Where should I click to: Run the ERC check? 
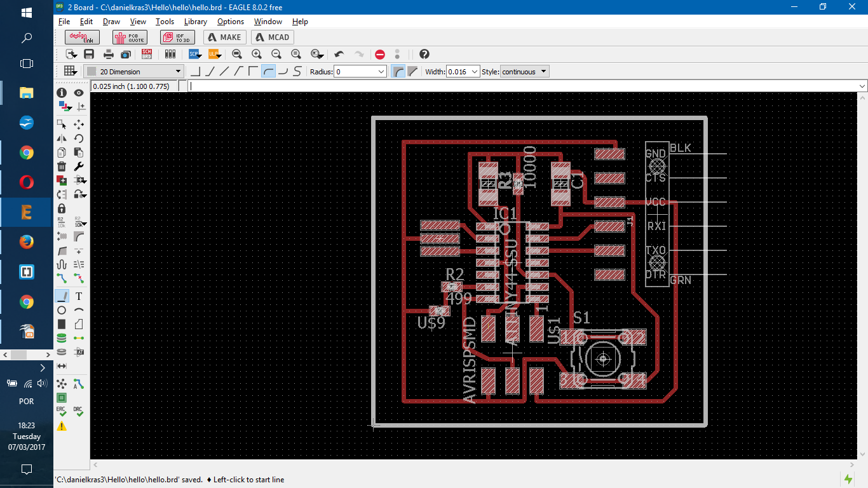tap(62, 412)
